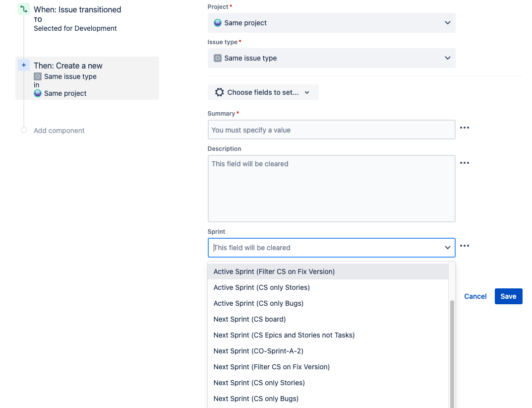Click the gear icon in Choose fields
Image resolution: width=532 pixels, height=408 pixels.
click(x=219, y=92)
